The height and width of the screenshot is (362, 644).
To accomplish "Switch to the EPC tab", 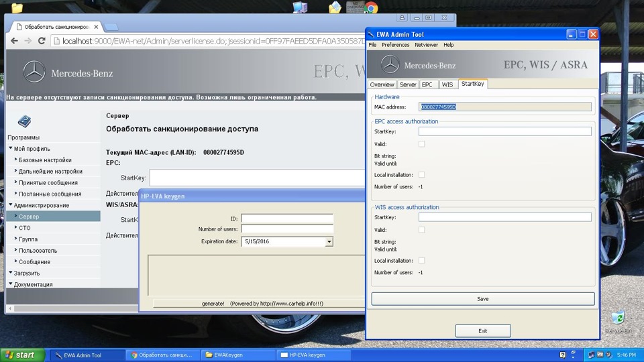I will pos(427,84).
